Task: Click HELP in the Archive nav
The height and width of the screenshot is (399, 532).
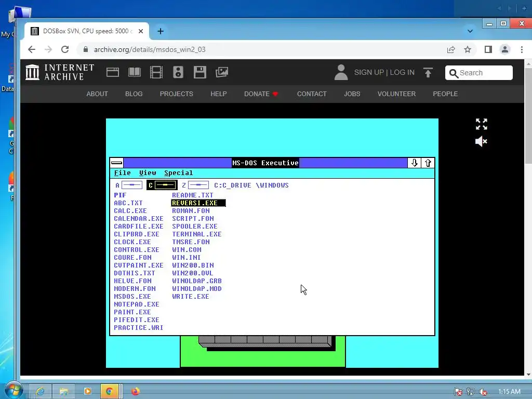Action: [219, 94]
